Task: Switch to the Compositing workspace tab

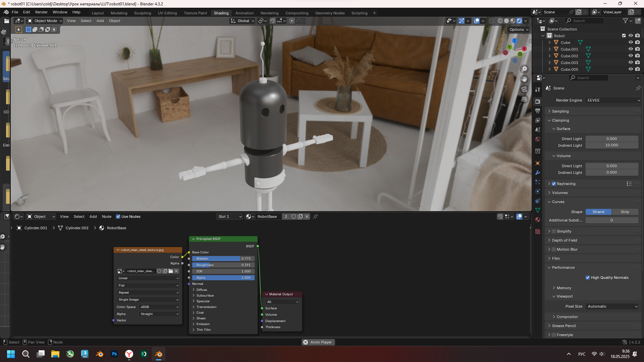Action: (x=297, y=13)
